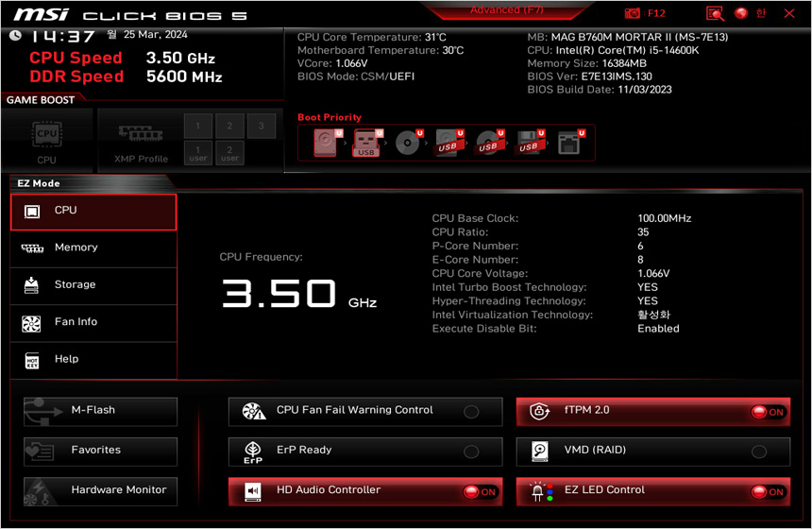Select the USB CD/DVD boot device icon

tap(489, 143)
